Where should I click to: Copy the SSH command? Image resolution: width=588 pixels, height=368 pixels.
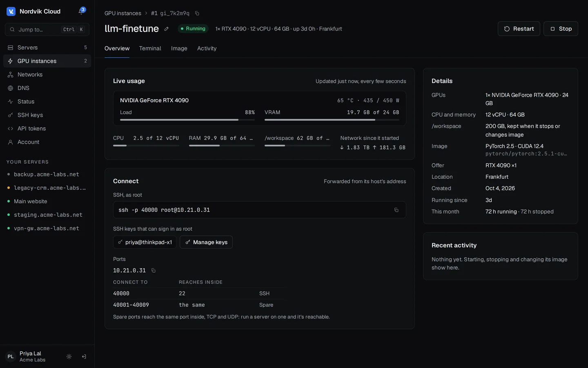(x=396, y=210)
